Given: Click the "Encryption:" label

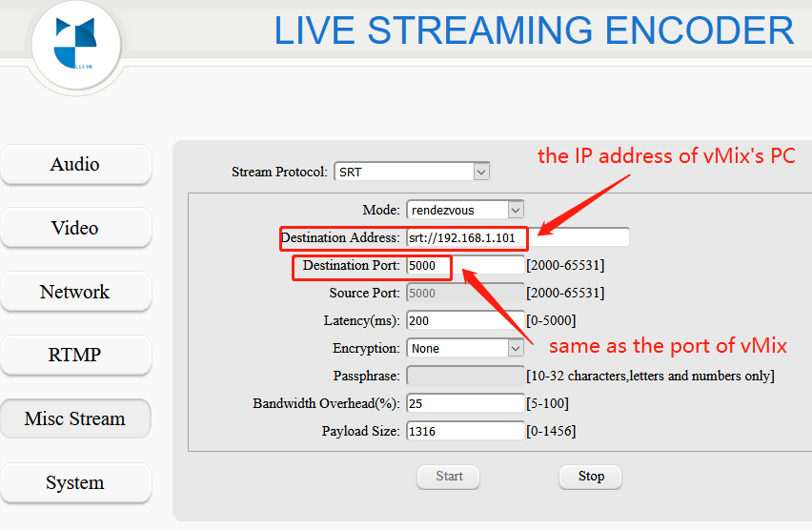Looking at the screenshot, I should pyautogui.click(x=366, y=348).
